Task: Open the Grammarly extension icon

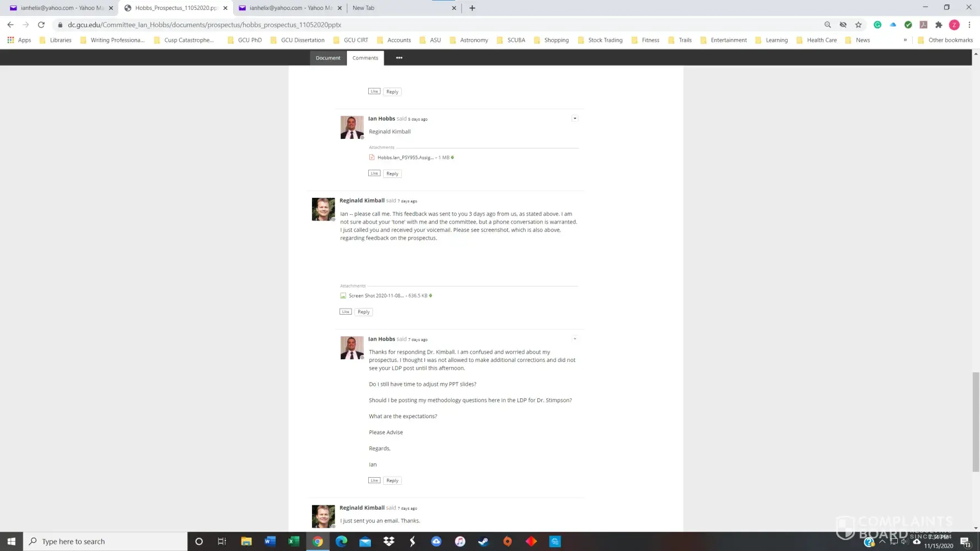Action: (877, 25)
